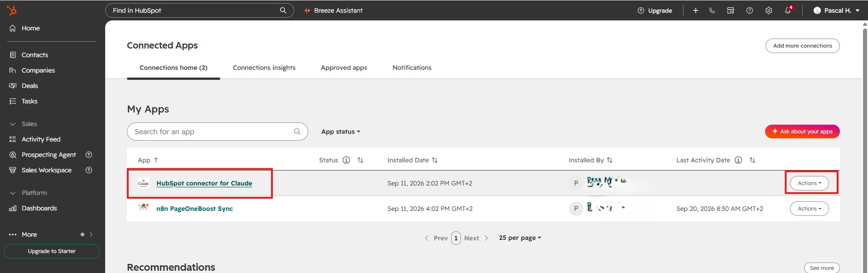Open the 25 per page dropdown
Image resolution: width=868 pixels, height=273 pixels.
pos(520,238)
